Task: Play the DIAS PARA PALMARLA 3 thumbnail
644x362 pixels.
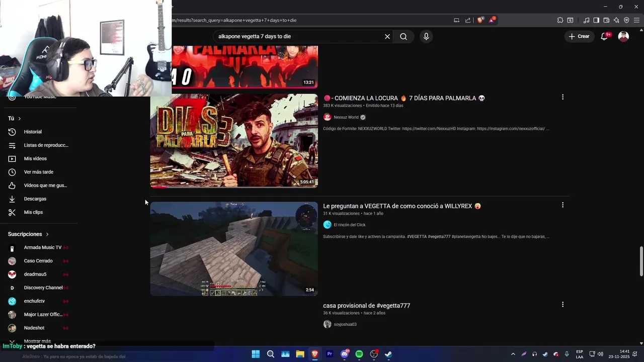Action: click(234, 141)
